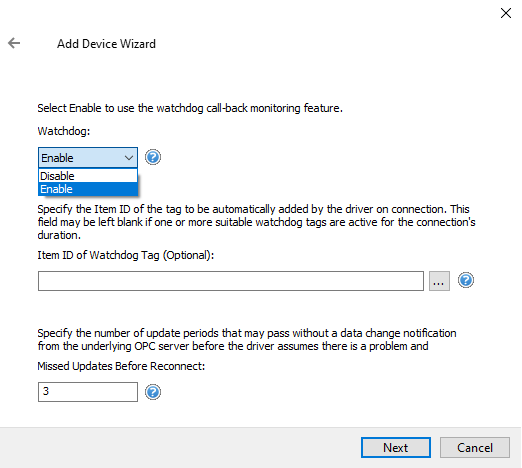
Task: Open help for Missed Updates Before Reconnect
Action: (x=153, y=392)
